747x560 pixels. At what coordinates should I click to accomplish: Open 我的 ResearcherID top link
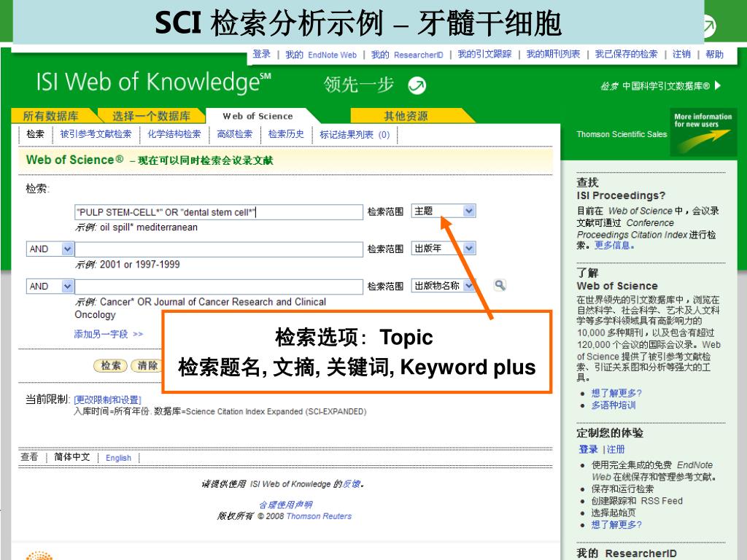point(407,55)
